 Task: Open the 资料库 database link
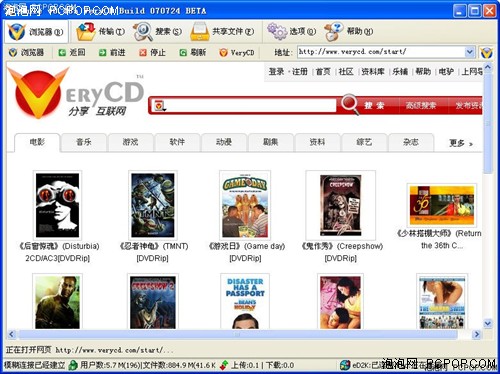[x=373, y=72]
